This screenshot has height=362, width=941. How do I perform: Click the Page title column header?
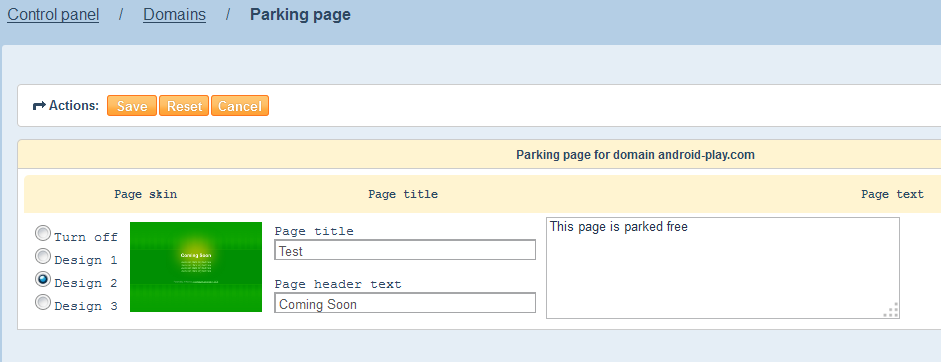coord(403,195)
